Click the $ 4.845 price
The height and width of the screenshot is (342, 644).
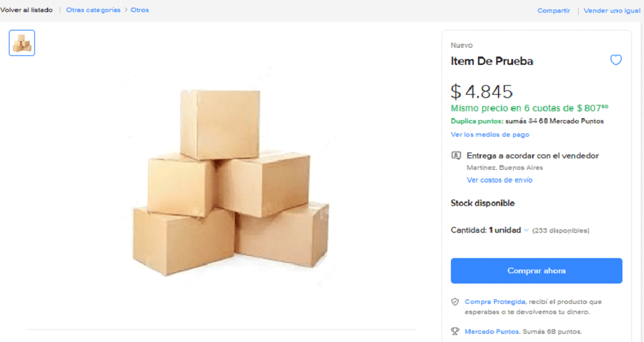tap(481, 92)
